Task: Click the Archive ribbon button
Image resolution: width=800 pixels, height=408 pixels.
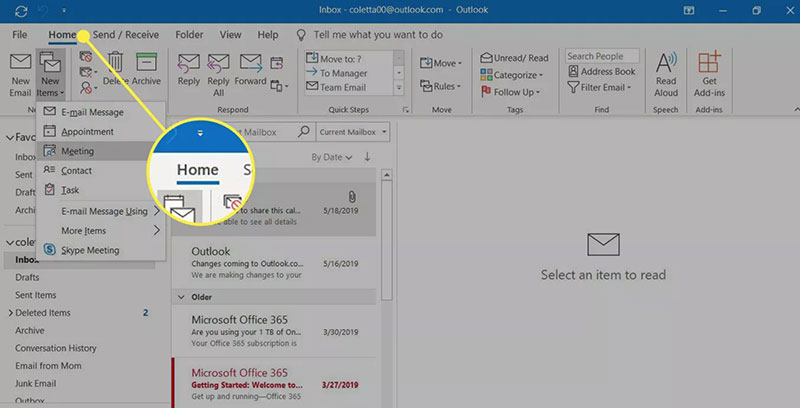Action: coord(146,69)
